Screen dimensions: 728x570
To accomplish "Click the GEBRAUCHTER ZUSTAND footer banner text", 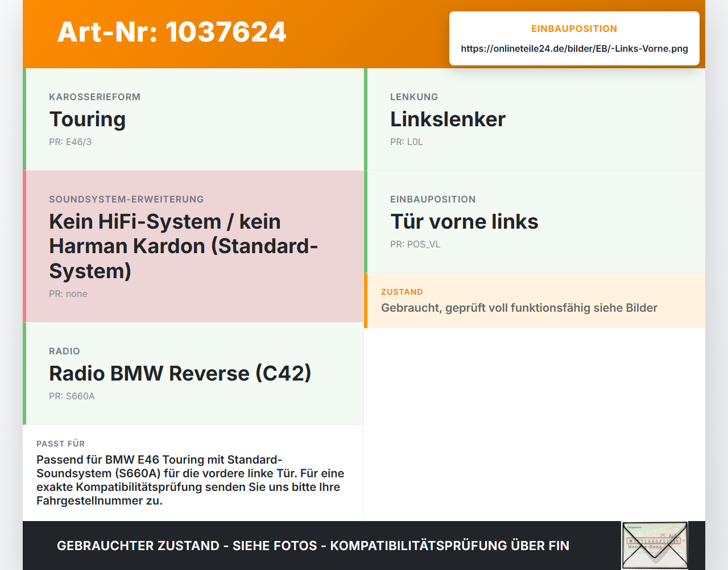I will (313, 546).
